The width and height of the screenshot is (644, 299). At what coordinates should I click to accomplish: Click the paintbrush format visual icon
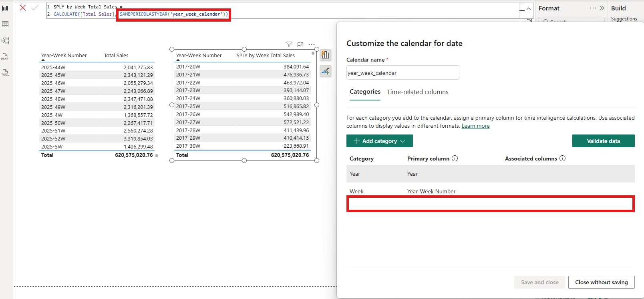pyautogui.click(x=326, y=71)
